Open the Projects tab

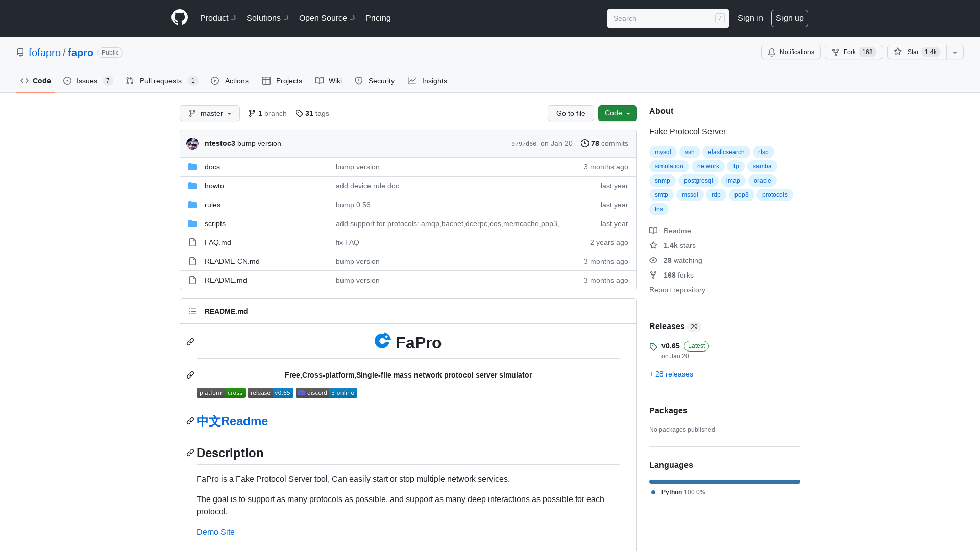coord(282,81)
